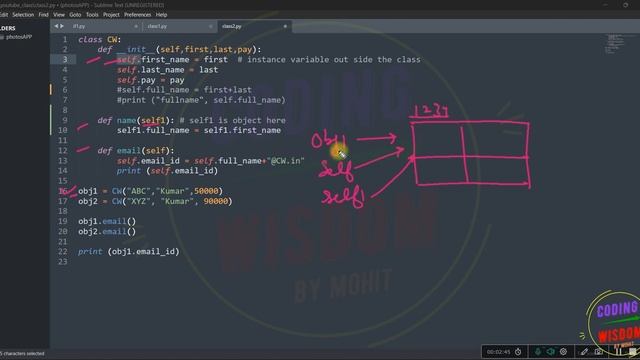Go to previous tab with left arrow
This screenshot has width=640, height=360.
coord(56,26)
